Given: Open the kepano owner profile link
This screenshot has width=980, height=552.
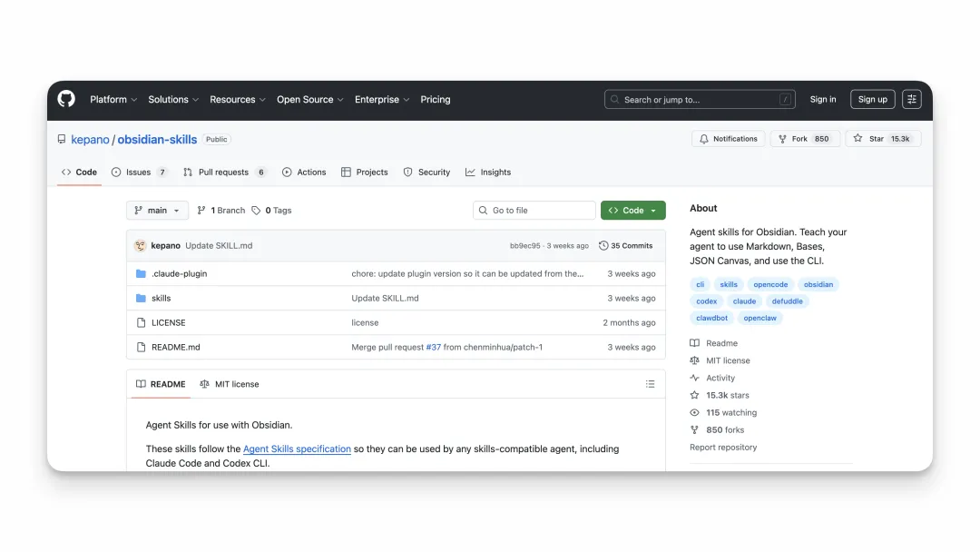Looking at the screenshot, I should click(90, 140).
